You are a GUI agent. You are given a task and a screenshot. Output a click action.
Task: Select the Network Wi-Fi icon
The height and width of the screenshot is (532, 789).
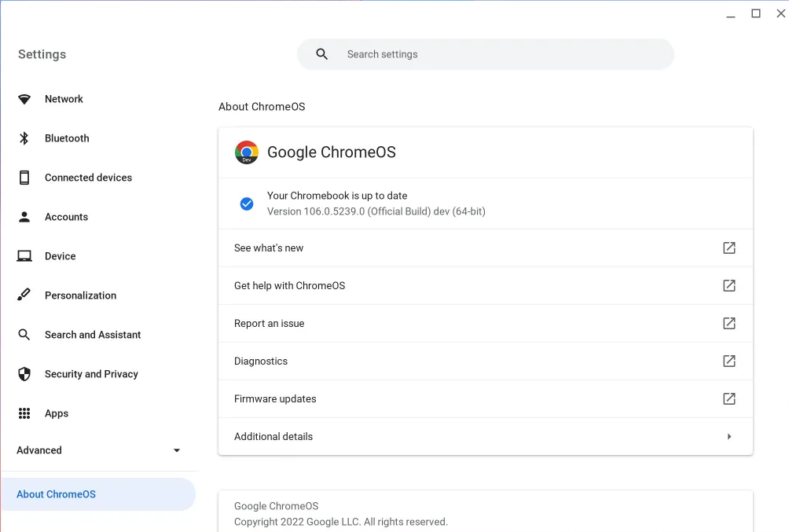click(24, 99)
